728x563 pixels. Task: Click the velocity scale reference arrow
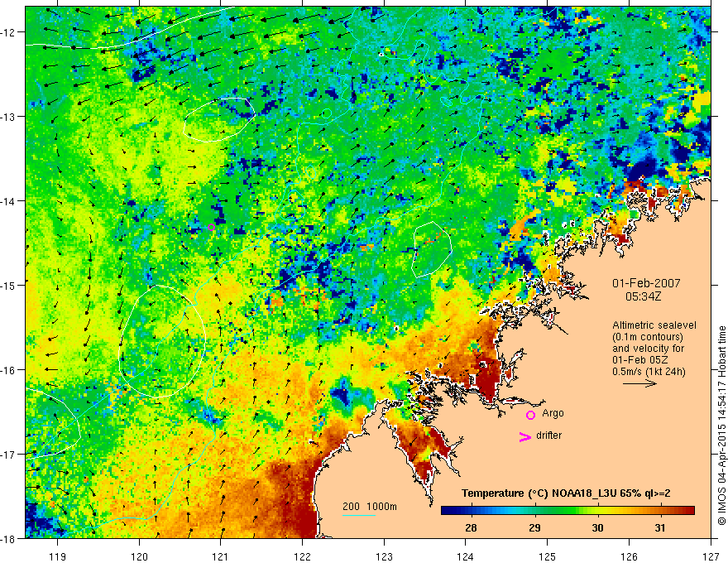tap(639, 383)
